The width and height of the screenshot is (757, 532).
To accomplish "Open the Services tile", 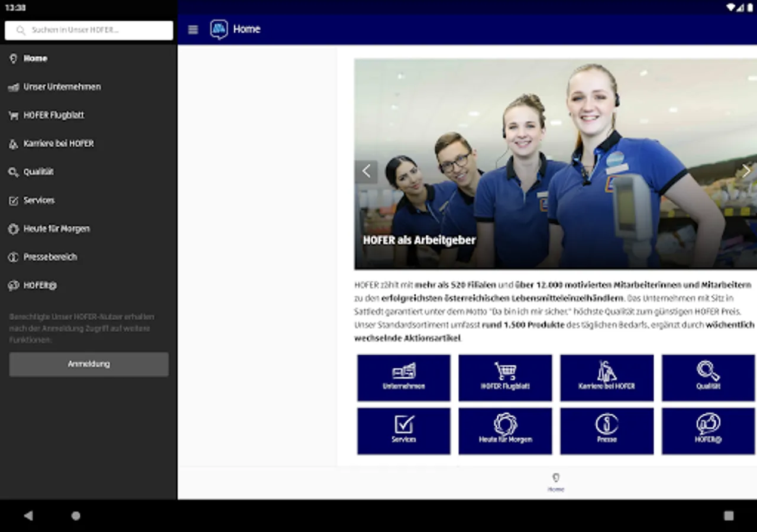I will click(404, 431).
